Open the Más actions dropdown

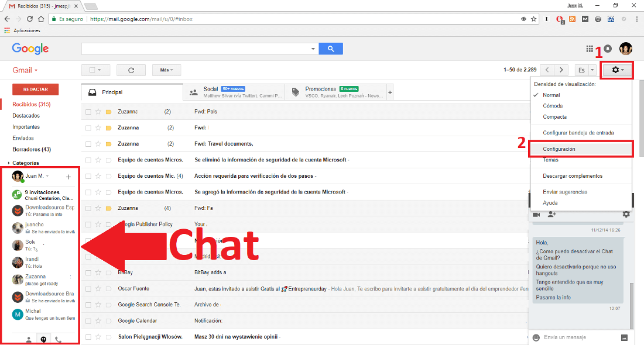(x=166, y=70)
